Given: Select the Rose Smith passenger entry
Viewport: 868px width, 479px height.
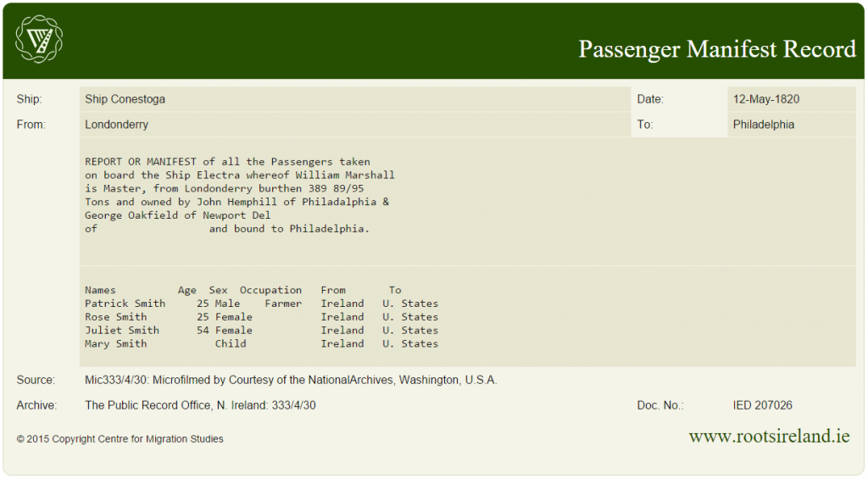Looking at the screenshot, I should tap(115, 317).
